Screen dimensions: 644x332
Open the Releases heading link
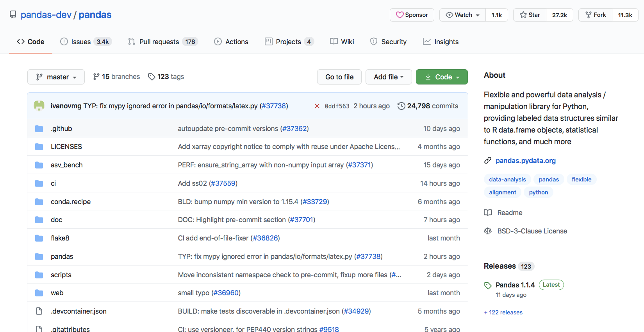500,266
